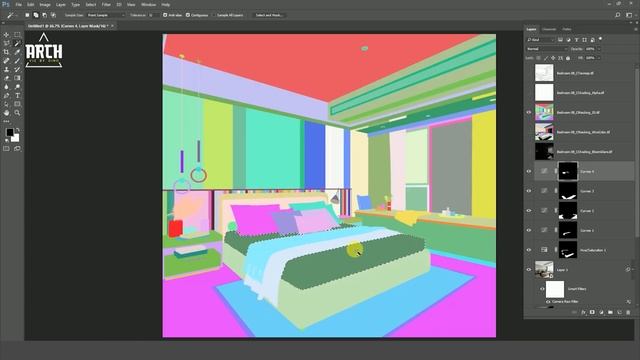The height and width of the screenshot is (360, 640).
Task: Click the Select and Mask button
Action: (x=269, y=15)
